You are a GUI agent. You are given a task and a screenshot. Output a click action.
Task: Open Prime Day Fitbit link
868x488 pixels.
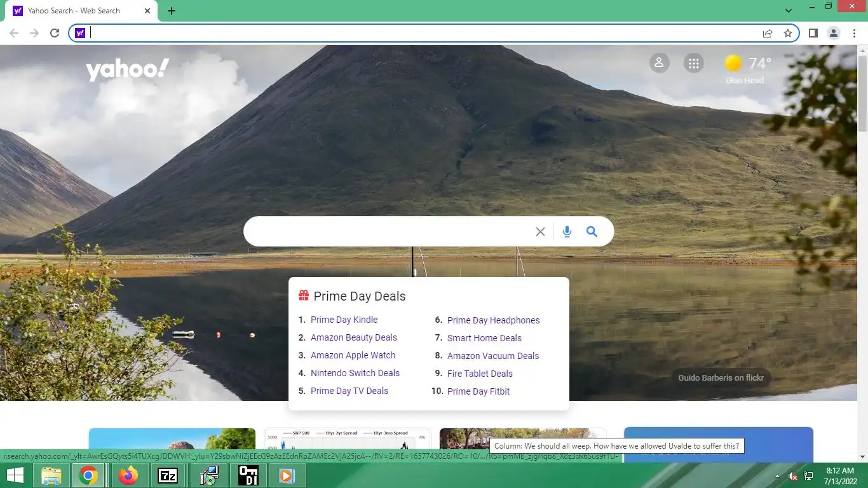point(478,391)
